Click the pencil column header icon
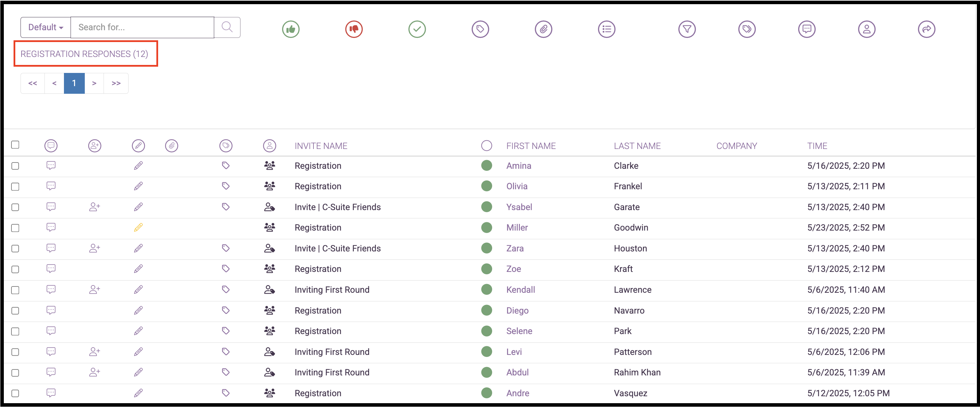 [x=138, y=146]
